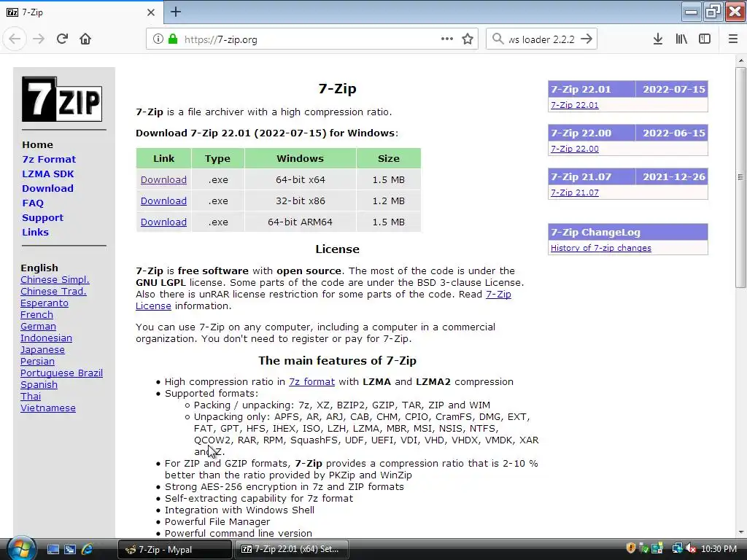The width and height of the screenshot is (747, 560).
Task: Open the 7-Zip 21.07 news link
Action: tap(575, 192)
